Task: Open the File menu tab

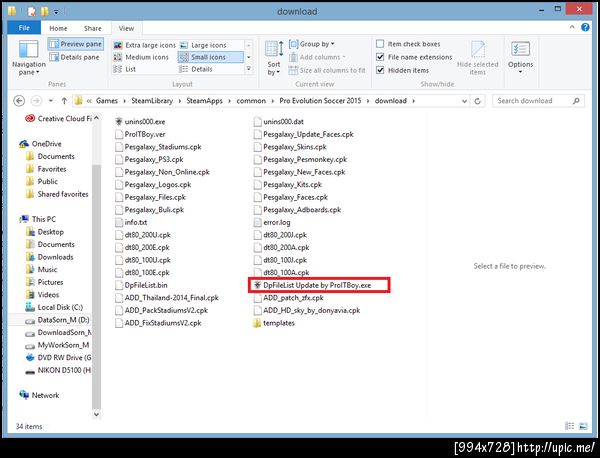Action: (24, 28)
